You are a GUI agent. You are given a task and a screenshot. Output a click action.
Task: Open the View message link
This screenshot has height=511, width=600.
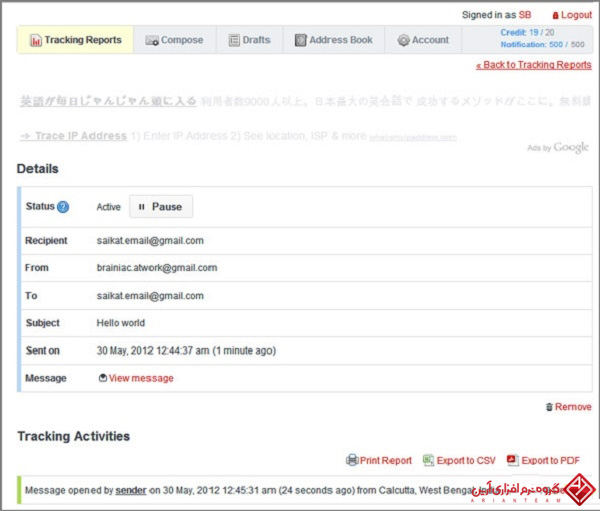pyautogui.click(x=141, y=378)
